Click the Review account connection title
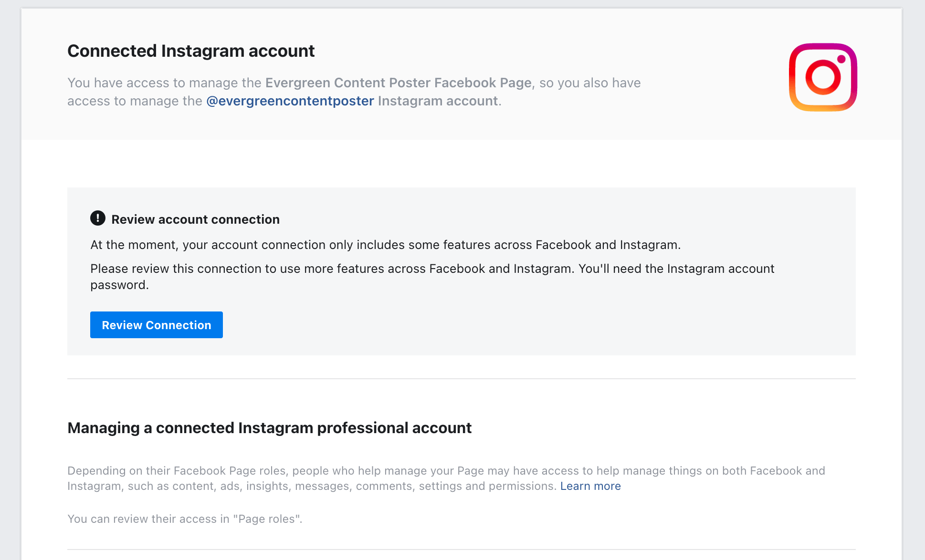Image resolution: width=925 pixels, height=560 pixels. point(195,219)
